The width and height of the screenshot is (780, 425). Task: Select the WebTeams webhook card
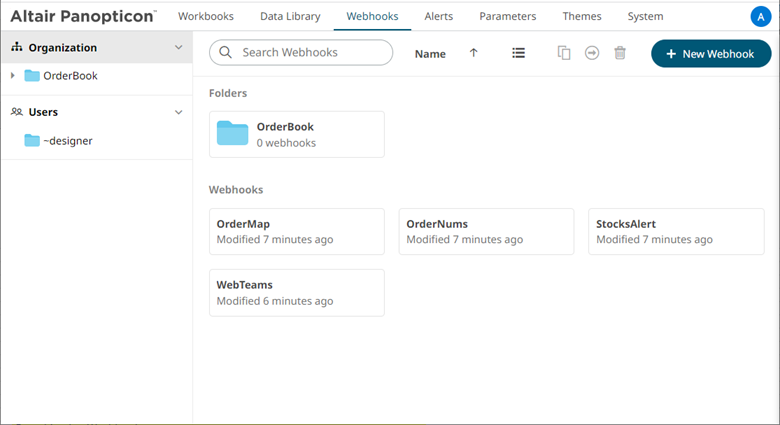296,292
